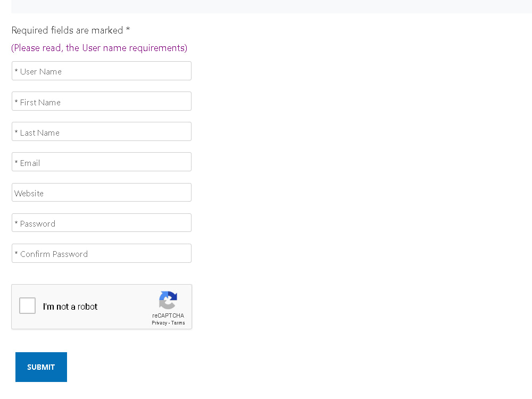532x399 pixels.
Task: Select the Last Name field
Action: pos(102,131)
